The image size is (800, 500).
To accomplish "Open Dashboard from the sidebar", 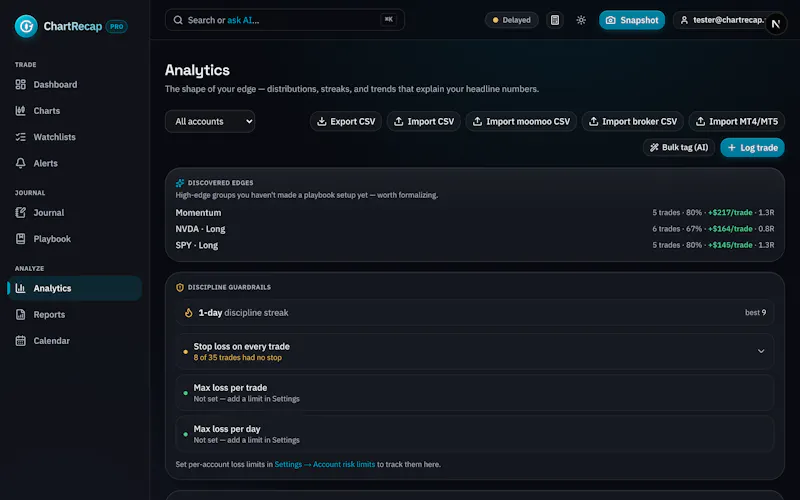I will [74, 85].
